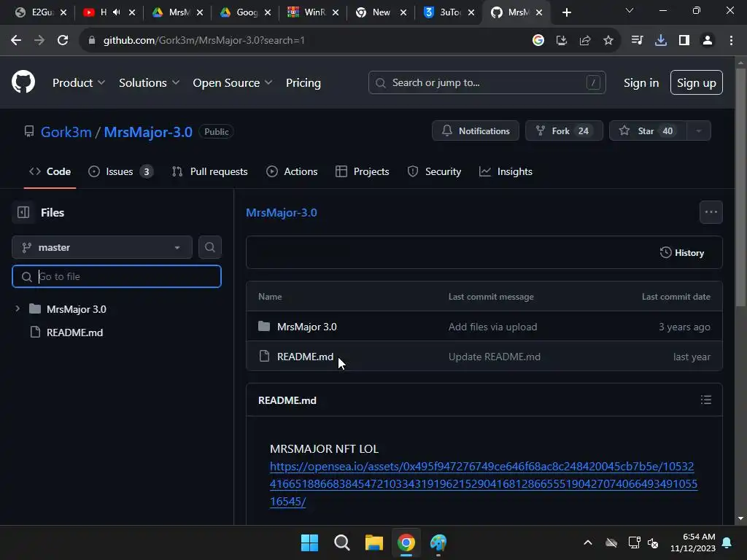Bookmark this page with star icon
The height and width of the screenshot is (560, 747).
pyautogui.click(x=608, y=41)
